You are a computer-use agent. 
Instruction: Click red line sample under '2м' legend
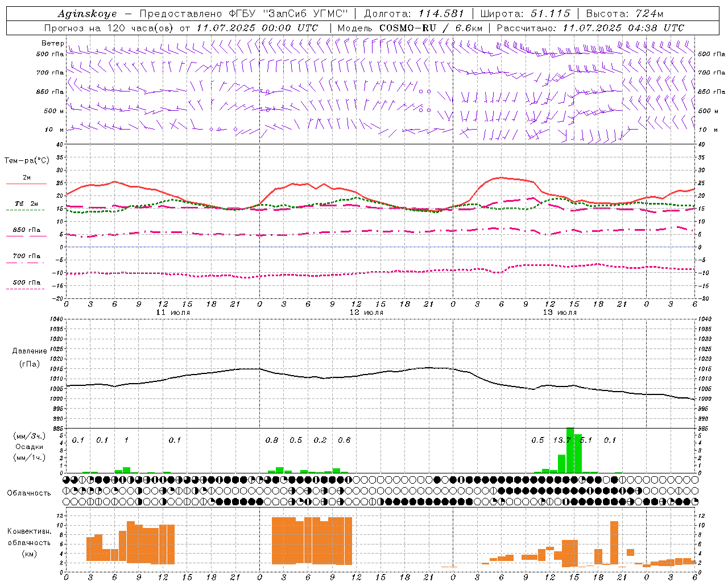26,184
